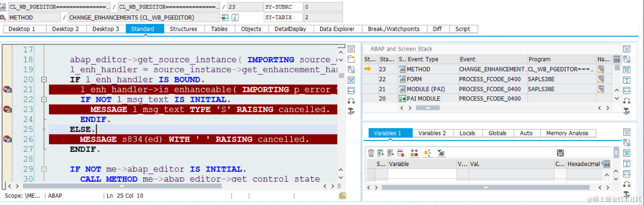Select stack row 21 MODULE (PAI)

[487, 89]
